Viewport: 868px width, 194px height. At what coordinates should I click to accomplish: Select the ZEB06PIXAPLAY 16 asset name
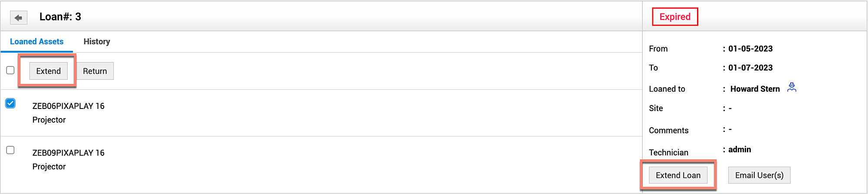69,106
